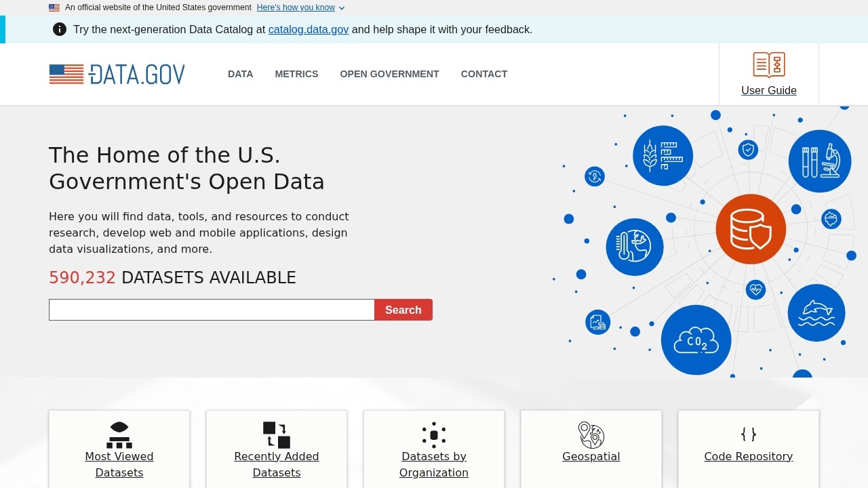Open the Geospatial link
Viewport: 868px width, 488px height.
pyautogui.click(x=591, y=456)
